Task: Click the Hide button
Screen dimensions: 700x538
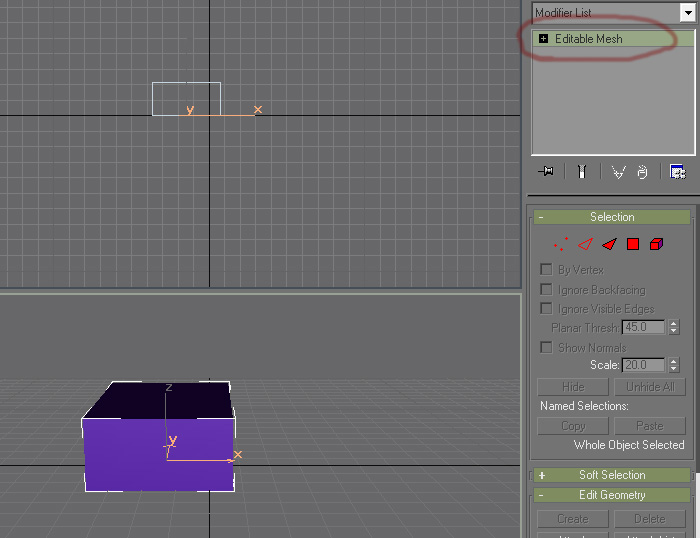Action: tap(573, 387)
